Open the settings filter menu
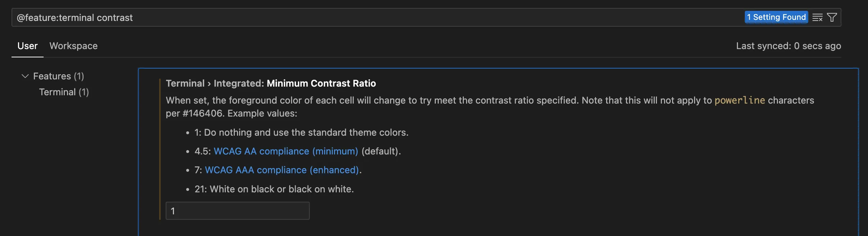 pyautogui.click(x=832, y=17)
